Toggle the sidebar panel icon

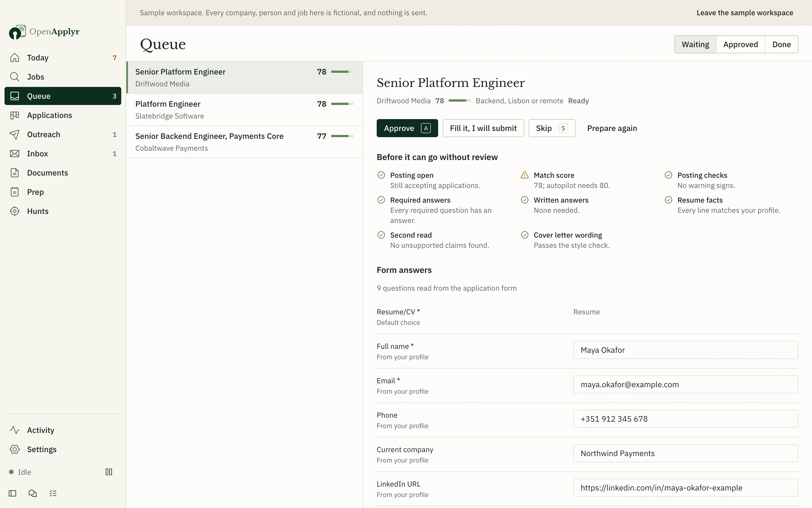pyautogui.click(x=12, y=493)
